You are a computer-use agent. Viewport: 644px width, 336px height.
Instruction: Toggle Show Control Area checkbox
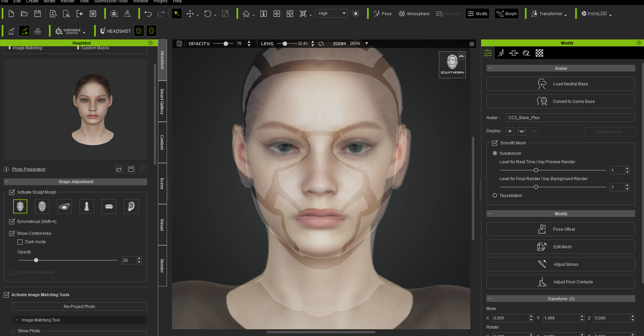[12, 233]
